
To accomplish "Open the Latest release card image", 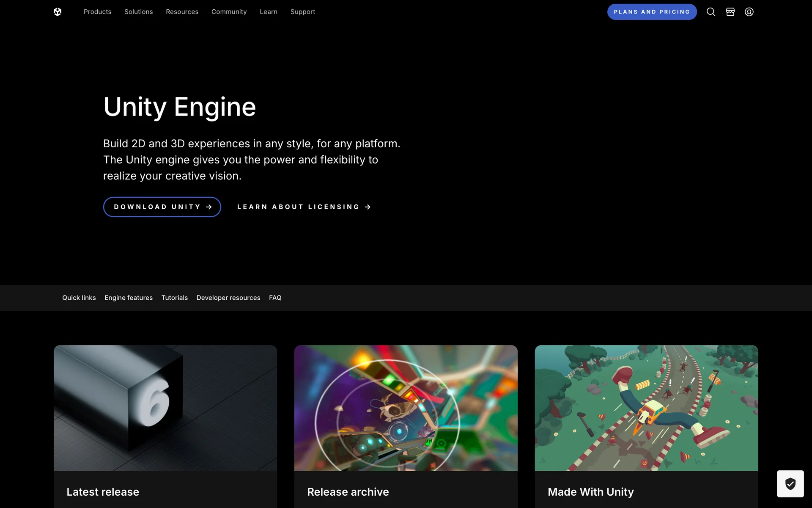I will [x=165, y=408].
